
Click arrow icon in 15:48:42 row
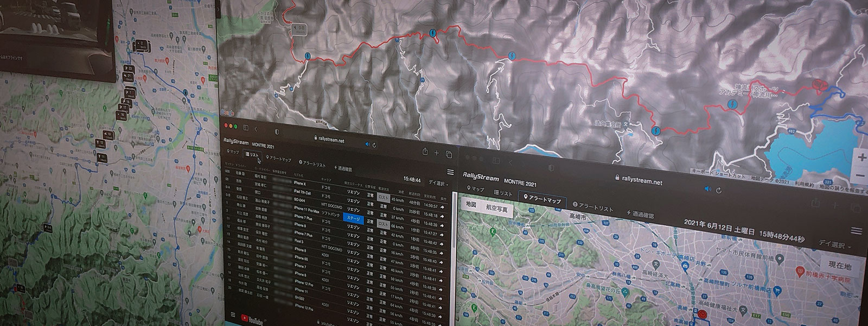(x=442, y=244)
